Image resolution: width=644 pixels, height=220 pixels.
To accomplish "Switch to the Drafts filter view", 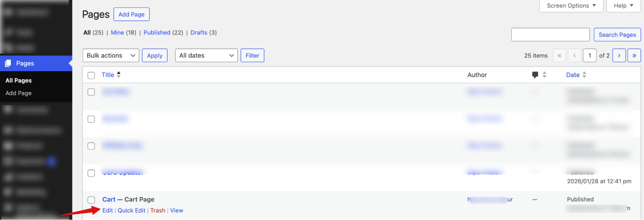I will 199,32.
